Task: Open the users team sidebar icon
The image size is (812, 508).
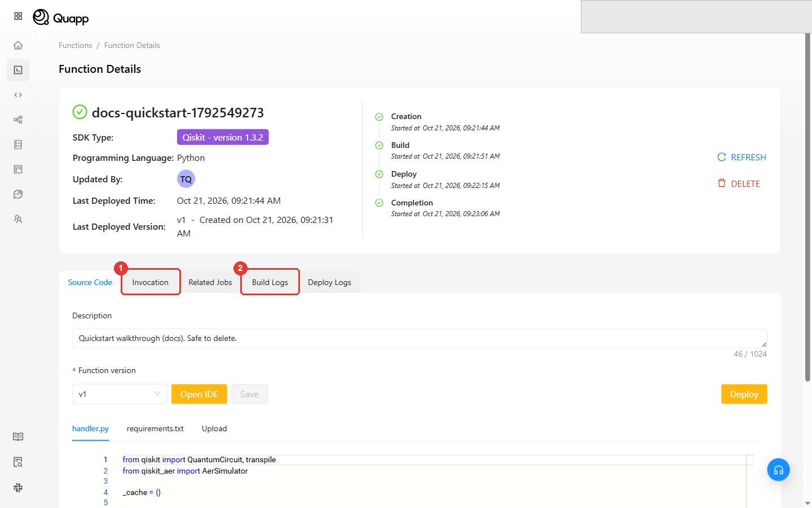Action: tap(18, 219)
